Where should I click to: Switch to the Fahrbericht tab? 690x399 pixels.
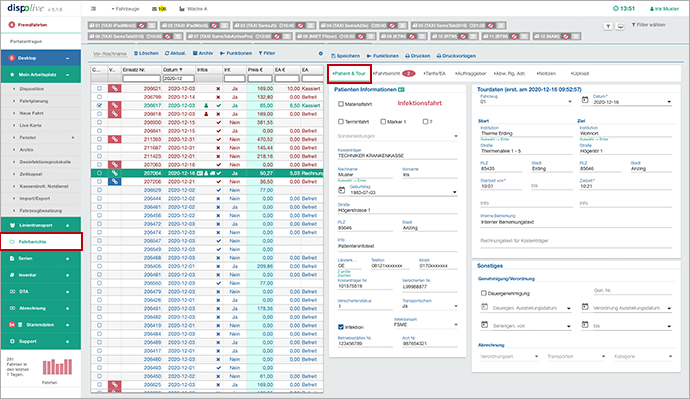pyautogui.click(x=394, y=73)
